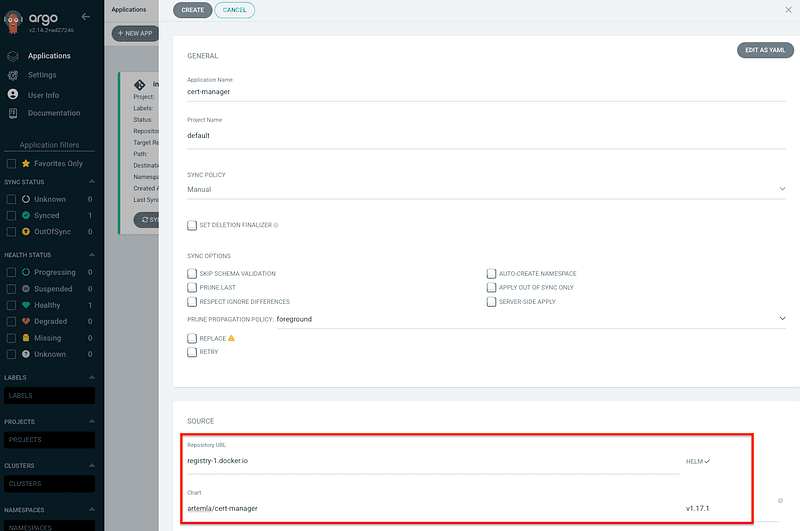
Task: Enable Apply Out Of Sync Only checkbox
Action: pyautogui.click(x=491, y=287)
